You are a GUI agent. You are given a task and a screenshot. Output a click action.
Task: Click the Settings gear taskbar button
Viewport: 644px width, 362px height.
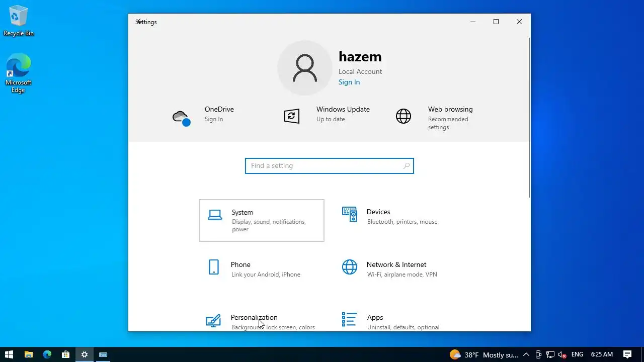point(85,354)
